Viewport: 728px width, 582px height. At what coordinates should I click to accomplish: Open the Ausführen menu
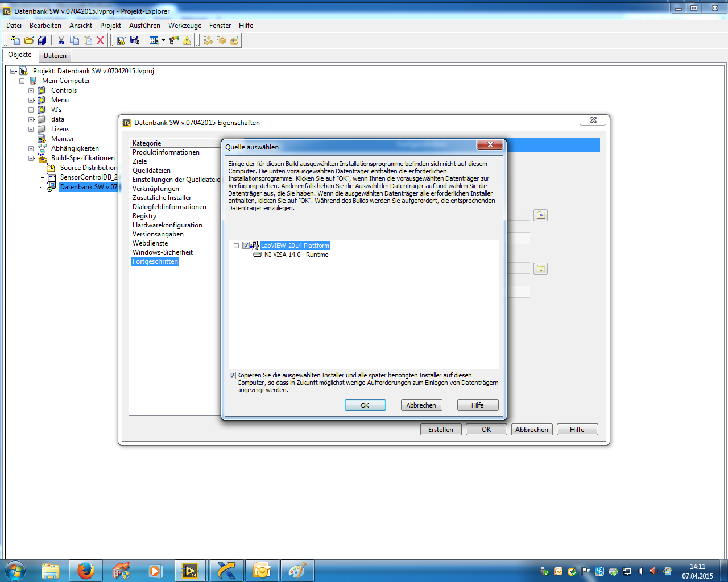click(144, 26)
